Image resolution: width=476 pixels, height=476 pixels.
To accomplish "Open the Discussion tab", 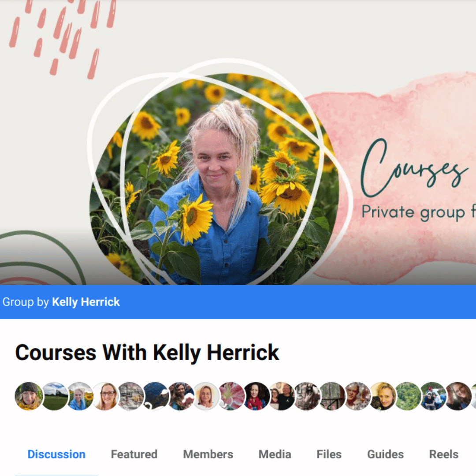I will pos(56,454).
